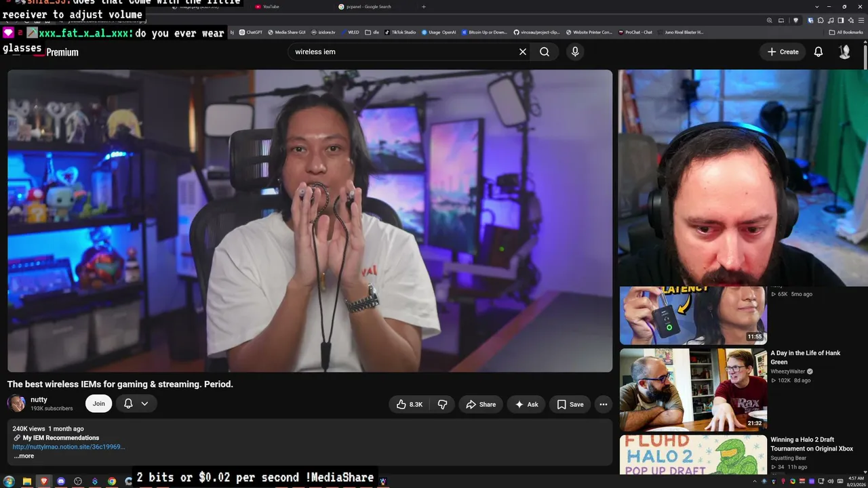This screenshot has width=868, height=488.
Task: Open the ProChat - Chat bookmark
Action: [x=635, y=32]
